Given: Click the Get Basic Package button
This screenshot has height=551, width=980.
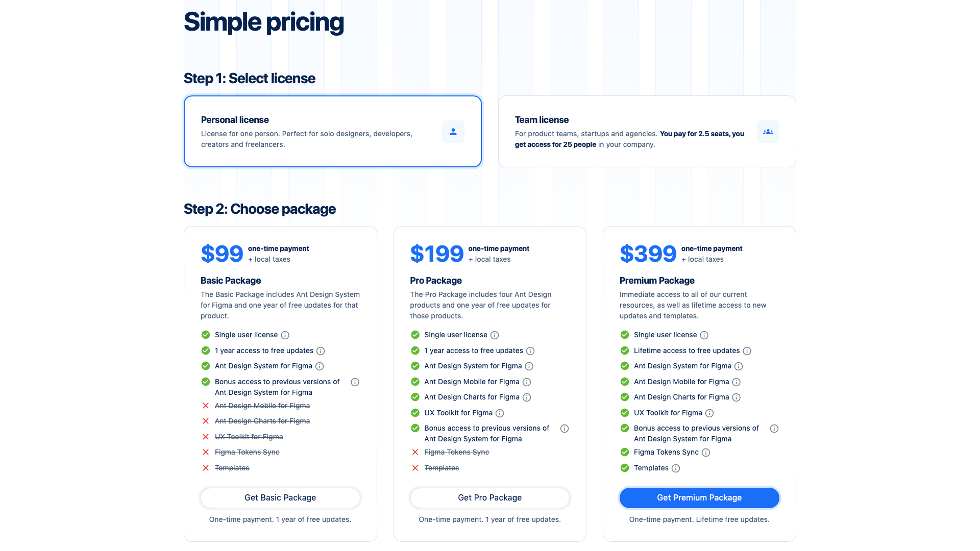Looking at the screenshot, I should click(x=280, y=498).
